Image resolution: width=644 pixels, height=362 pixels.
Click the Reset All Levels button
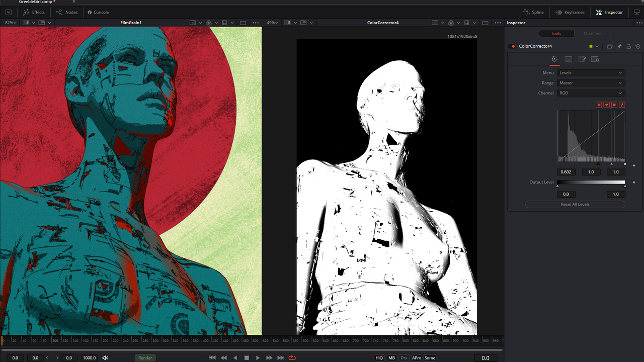tap(575, 204)
